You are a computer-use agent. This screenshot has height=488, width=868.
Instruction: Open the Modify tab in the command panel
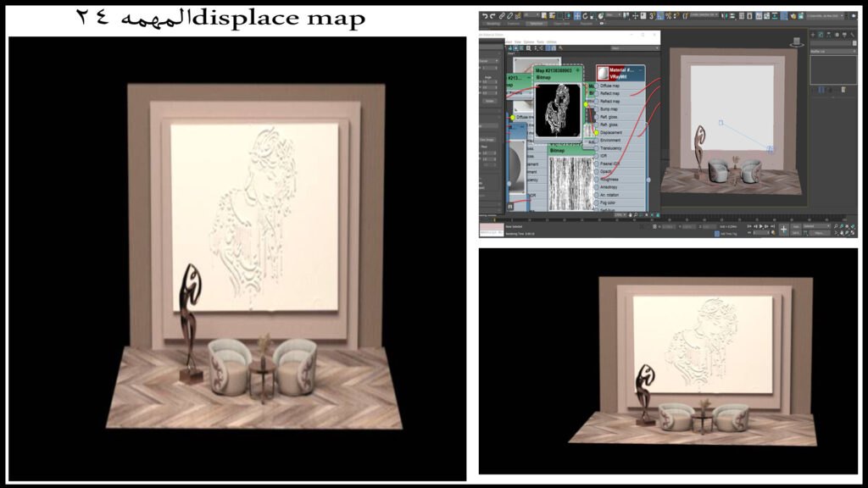[x=821, y=35]
